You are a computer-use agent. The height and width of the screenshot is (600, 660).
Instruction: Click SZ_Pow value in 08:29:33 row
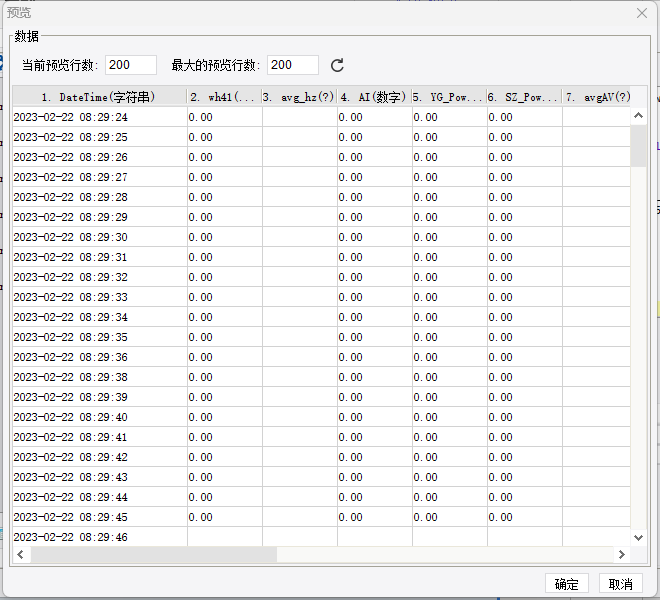click(x=524, y=297)
